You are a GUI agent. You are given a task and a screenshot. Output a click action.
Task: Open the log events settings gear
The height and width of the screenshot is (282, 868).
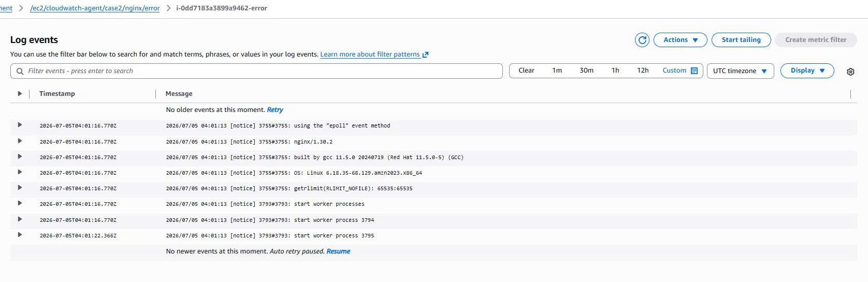[x=850, y=72]
